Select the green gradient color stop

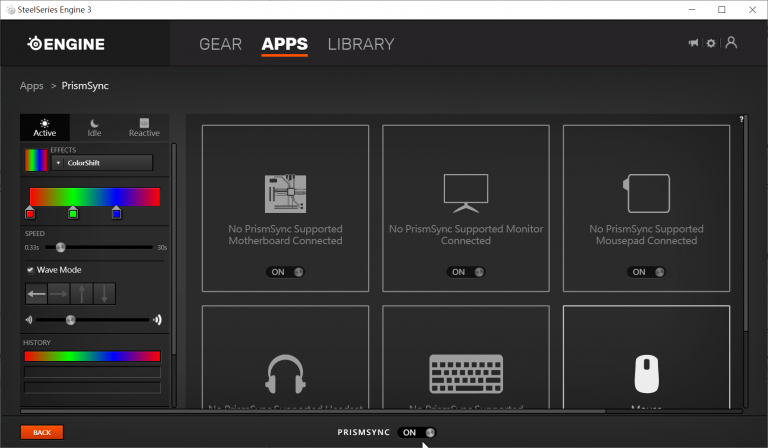tap(73, 212)
